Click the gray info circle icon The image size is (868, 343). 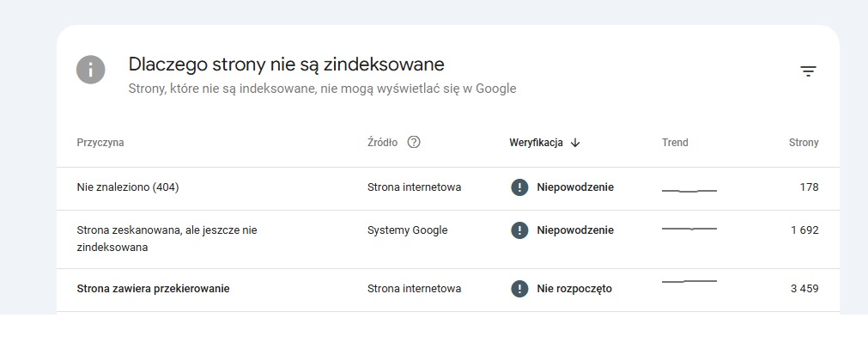click(91, 70)
